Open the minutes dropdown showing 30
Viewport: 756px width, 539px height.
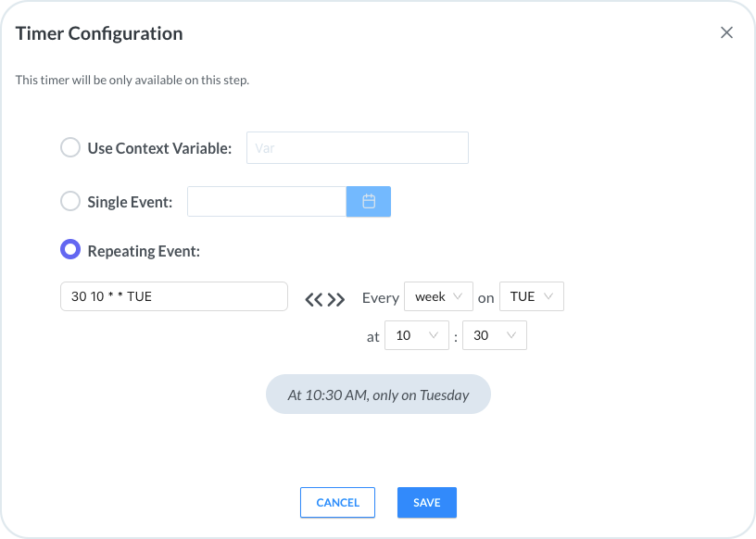tap(494, 336)
